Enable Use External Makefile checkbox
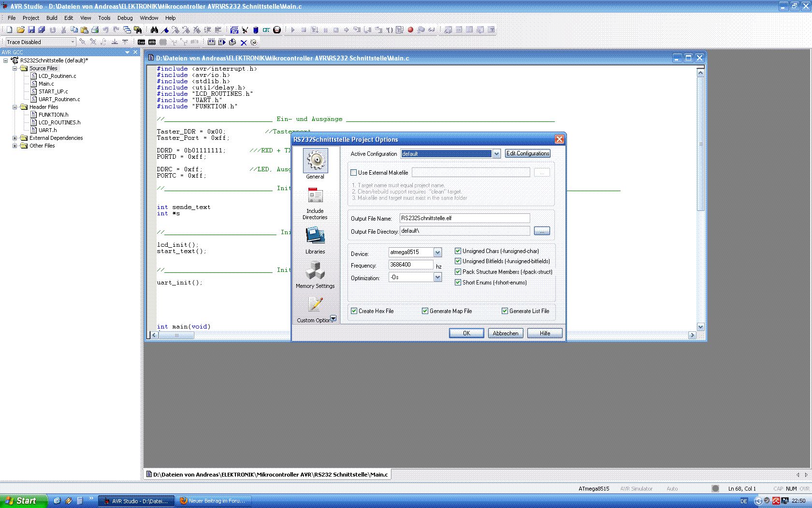 point(353,173)
